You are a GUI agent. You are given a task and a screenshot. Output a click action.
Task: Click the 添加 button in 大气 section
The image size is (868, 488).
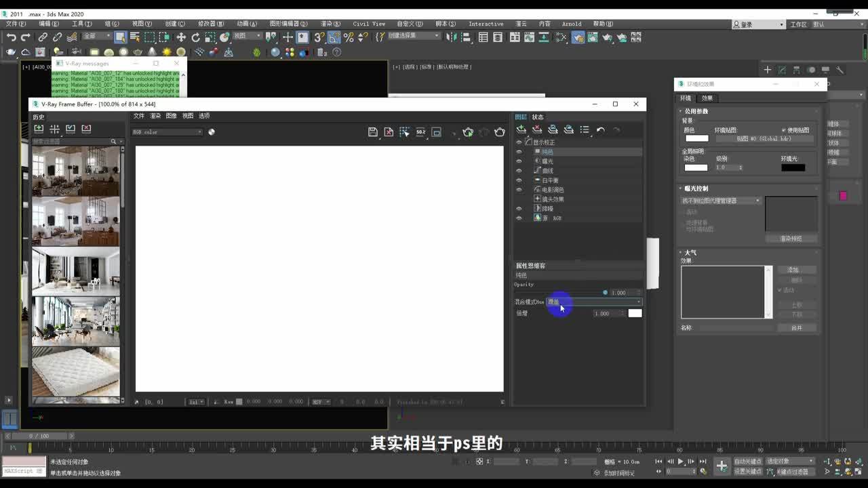(x=793, y=270)
